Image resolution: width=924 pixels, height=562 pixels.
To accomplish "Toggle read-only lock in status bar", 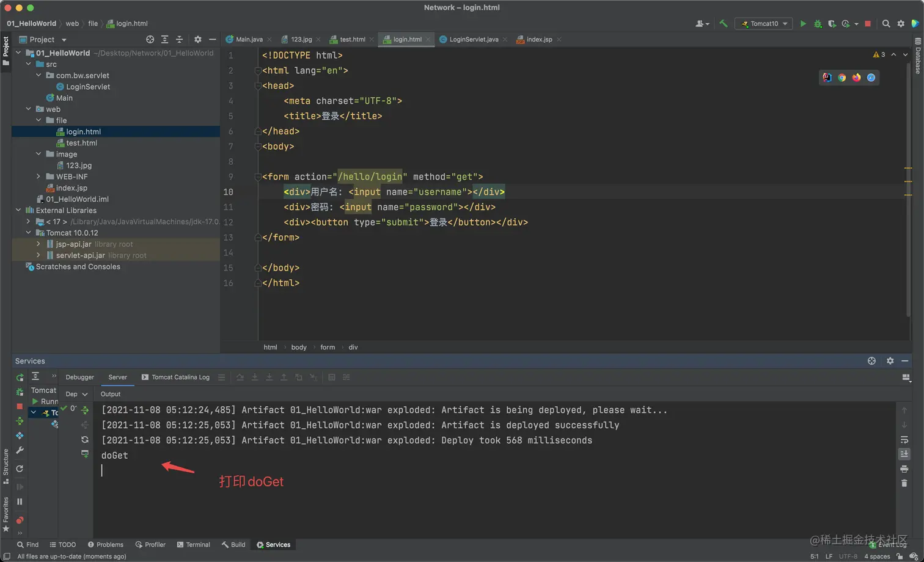I will tap(900, 557).
